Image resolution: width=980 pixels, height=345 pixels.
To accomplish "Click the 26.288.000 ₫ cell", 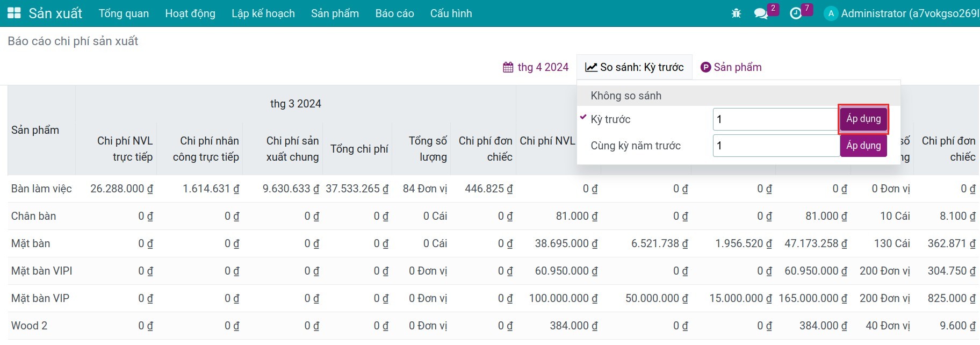I will (x=121, y=189).
